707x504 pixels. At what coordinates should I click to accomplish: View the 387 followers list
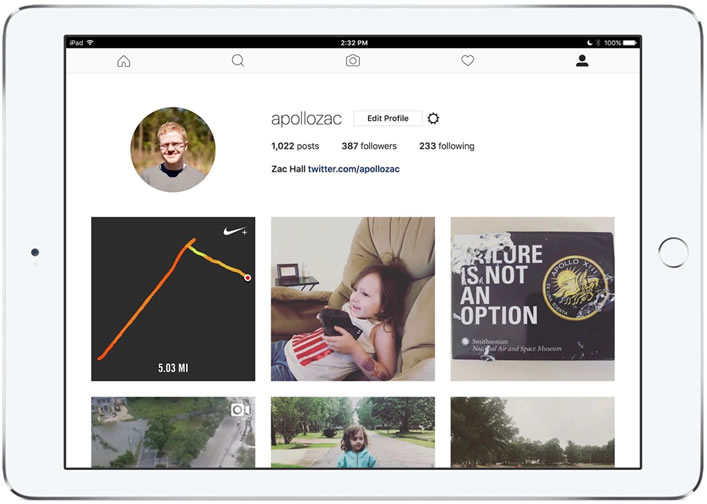point(369,146)
